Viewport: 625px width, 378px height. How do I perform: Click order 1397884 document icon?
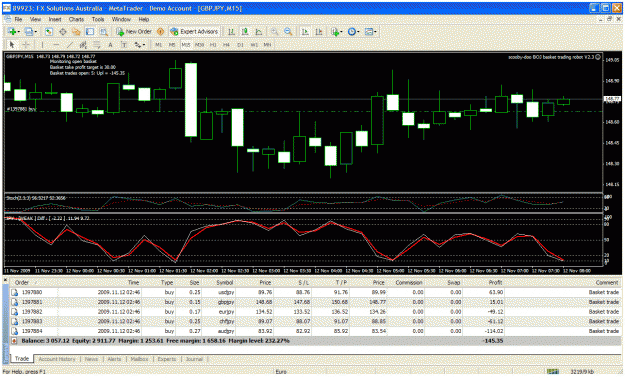[x=14, y=331]
